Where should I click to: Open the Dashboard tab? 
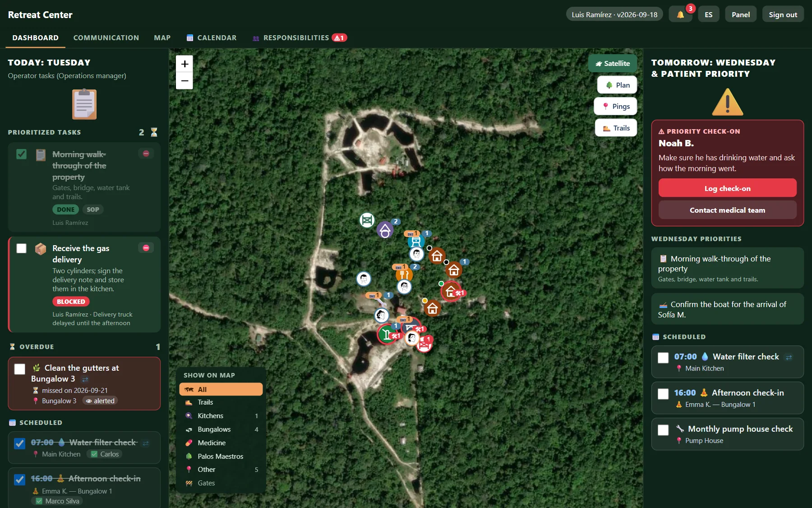point(35,37)
